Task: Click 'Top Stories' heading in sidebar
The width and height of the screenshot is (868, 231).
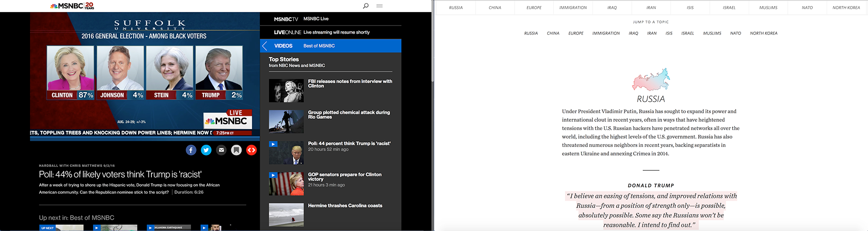Action: pyautogui.click(x=284, y=59)
